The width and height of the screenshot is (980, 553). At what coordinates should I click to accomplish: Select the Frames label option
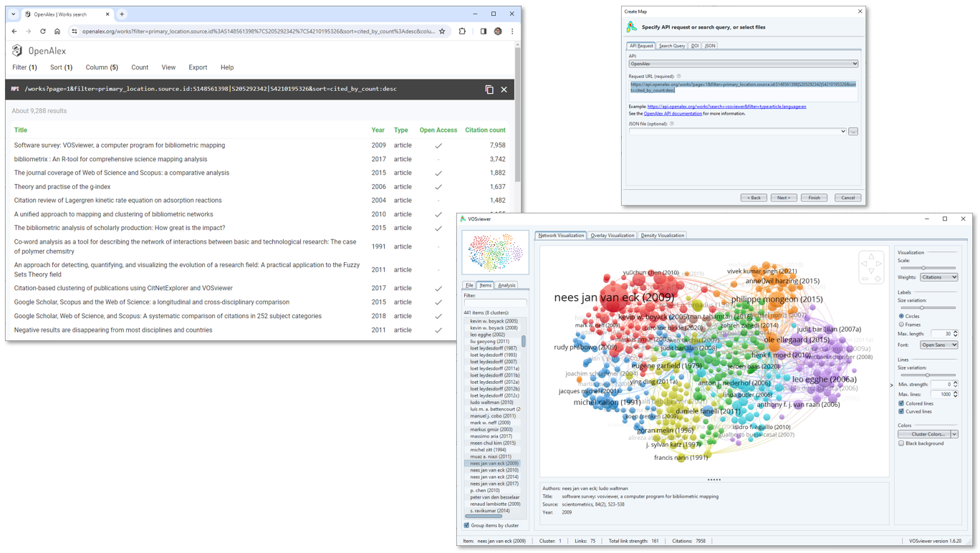(x=901, y=324)
